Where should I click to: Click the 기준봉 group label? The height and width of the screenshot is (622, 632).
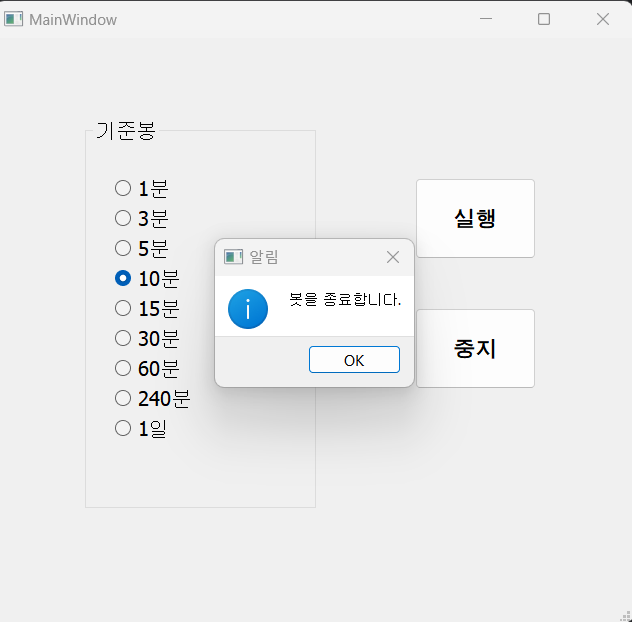(x=126, y=131)
